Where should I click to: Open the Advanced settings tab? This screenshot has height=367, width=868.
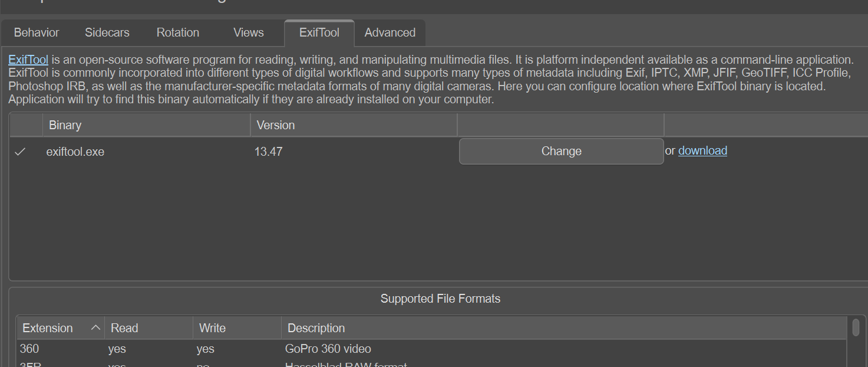390,33
